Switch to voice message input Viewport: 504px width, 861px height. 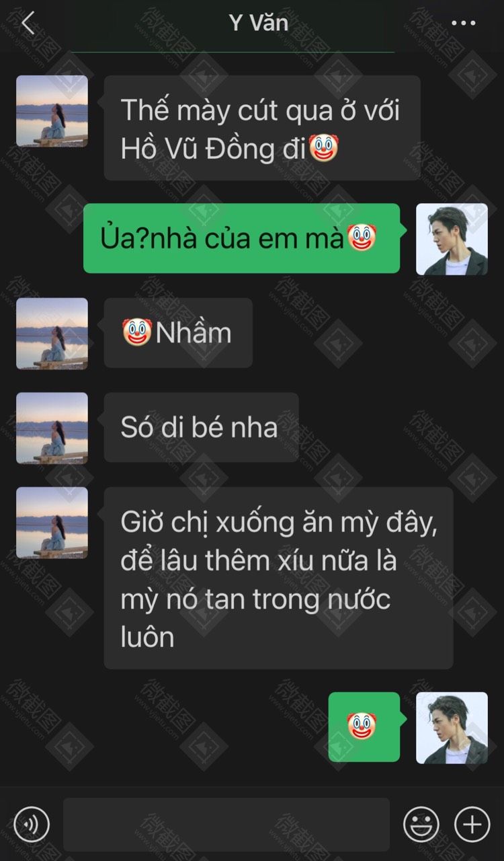coord(32,823)
